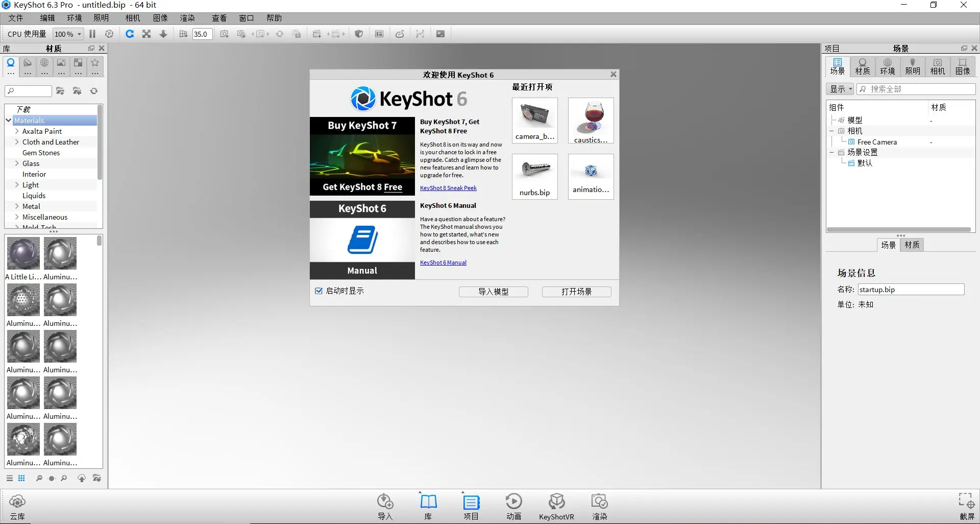Open the 编辑 menu
Image resolution: width=980 pixels, height=524 pixels.
tap(47, 18)
